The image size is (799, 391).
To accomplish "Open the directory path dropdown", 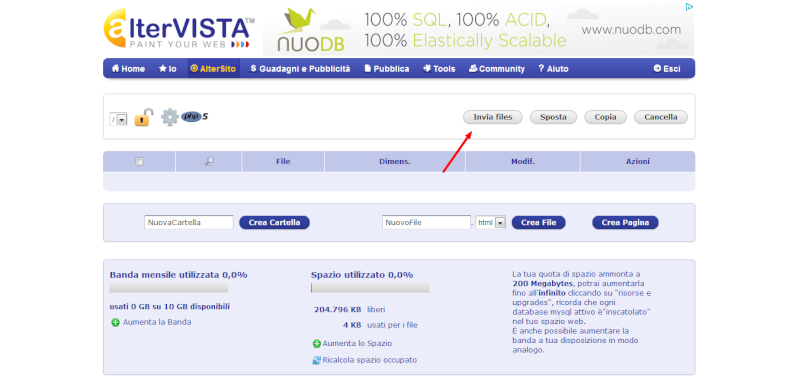I will tap(118, 120).
